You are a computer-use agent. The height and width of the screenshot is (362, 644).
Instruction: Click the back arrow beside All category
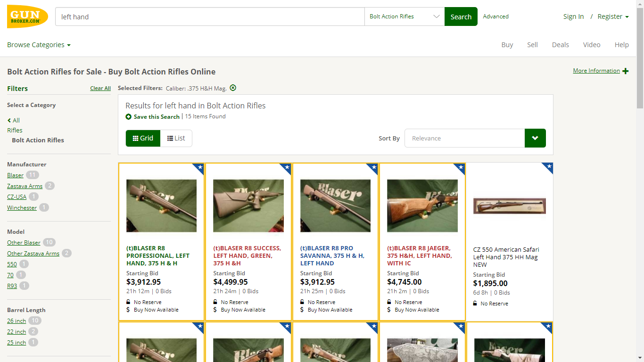point(9,120)
